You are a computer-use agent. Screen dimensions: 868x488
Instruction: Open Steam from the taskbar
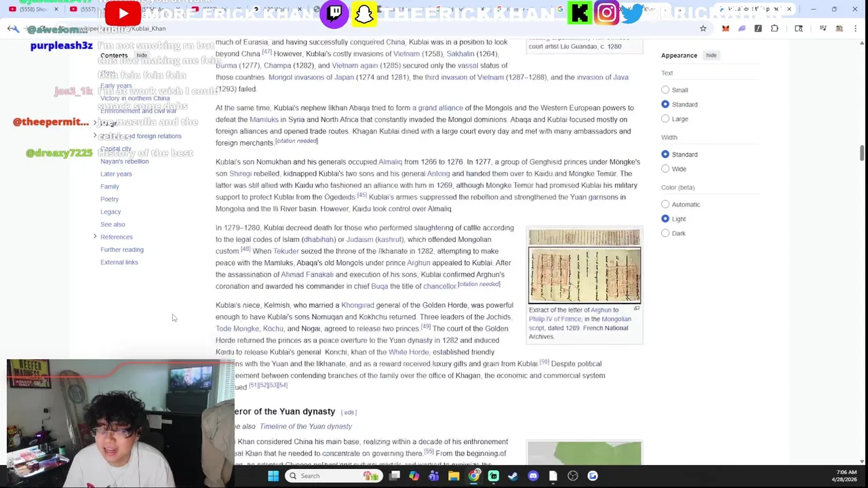(x=513, y=476)
